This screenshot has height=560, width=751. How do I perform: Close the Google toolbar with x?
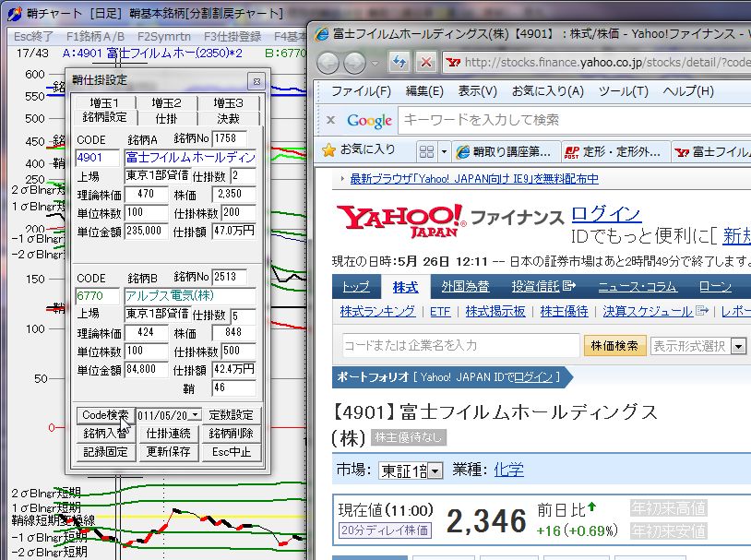330,120
